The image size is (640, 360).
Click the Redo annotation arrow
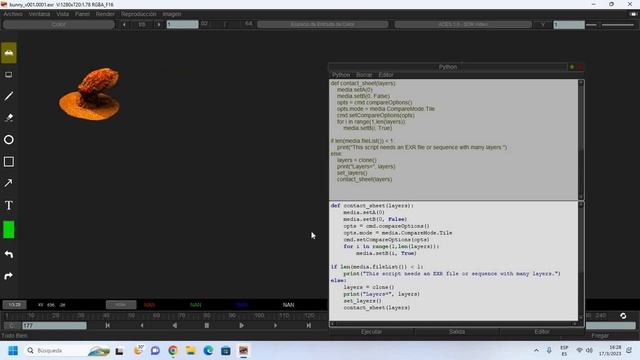point(9,276)
